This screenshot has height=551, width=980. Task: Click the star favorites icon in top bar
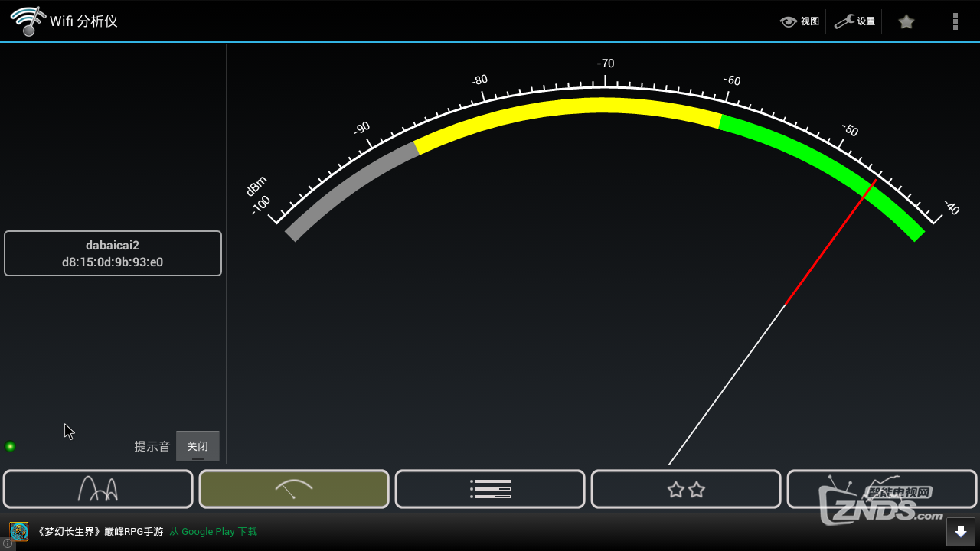point(906,21)
